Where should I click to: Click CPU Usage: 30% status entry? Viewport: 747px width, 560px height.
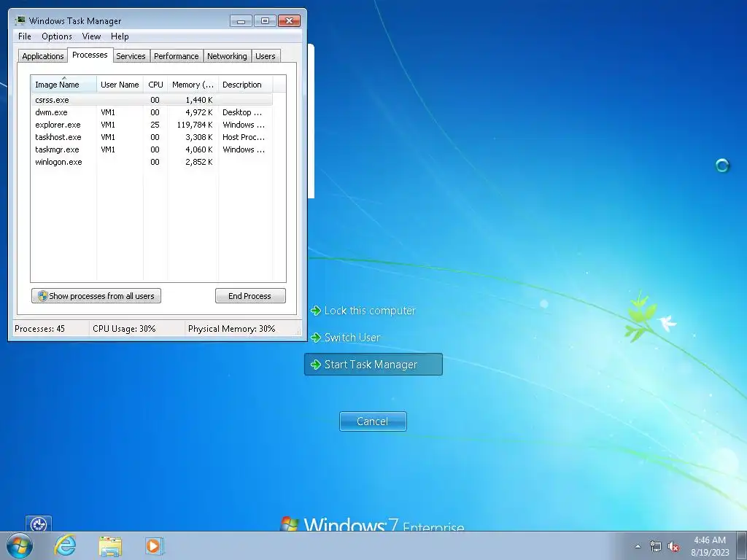124,329
